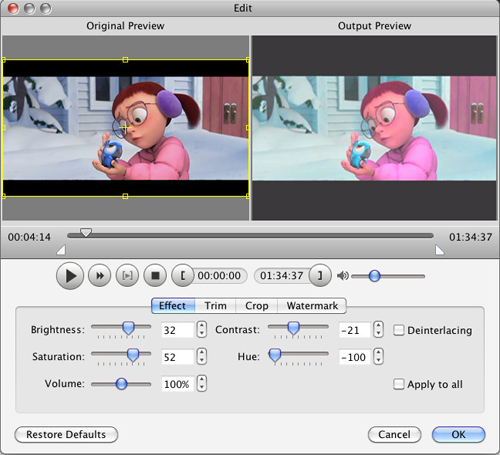Viewport: 500px width, 455px height.
Task: Open the Trim tab
Action: pos(215,306)
